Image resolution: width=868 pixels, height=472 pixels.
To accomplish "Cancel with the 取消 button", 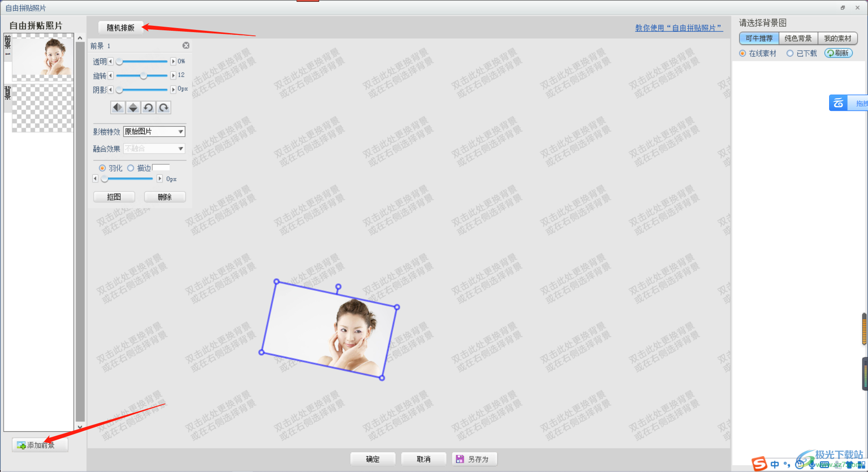I will tap(424, 459).
